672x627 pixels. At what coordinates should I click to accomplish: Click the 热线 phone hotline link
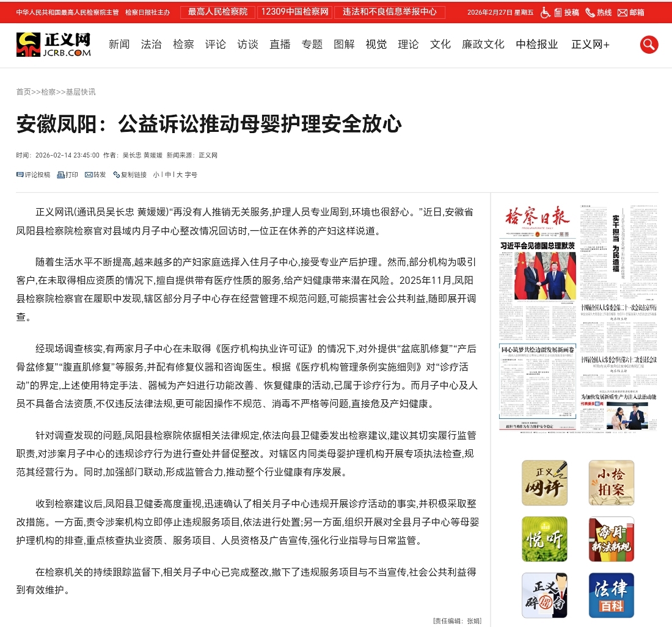click(599, 12)
